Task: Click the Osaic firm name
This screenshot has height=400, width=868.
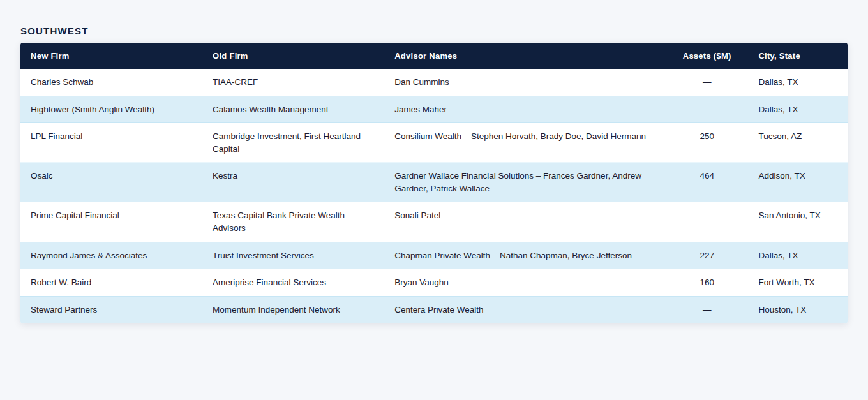Action: (x=41, y=176)
